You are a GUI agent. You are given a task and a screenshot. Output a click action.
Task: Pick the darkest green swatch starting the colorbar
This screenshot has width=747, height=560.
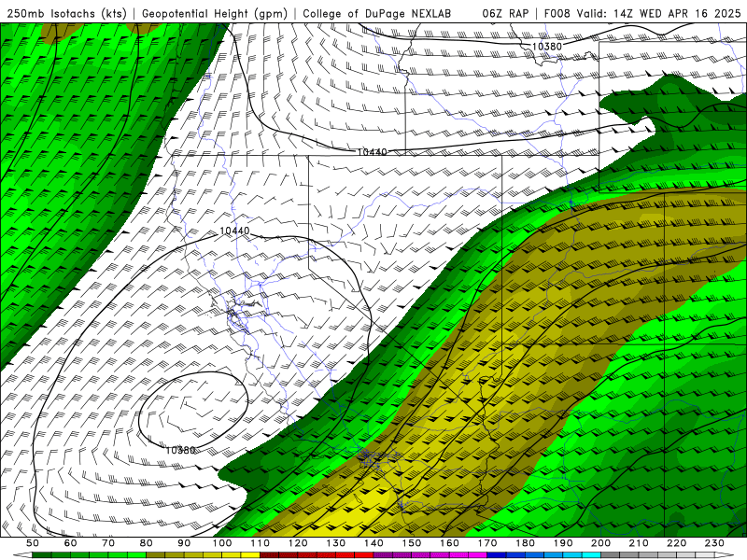coord(42,555)
